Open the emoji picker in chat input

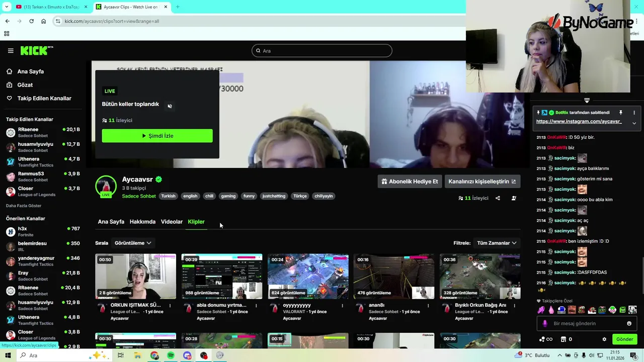coord(629,324)
